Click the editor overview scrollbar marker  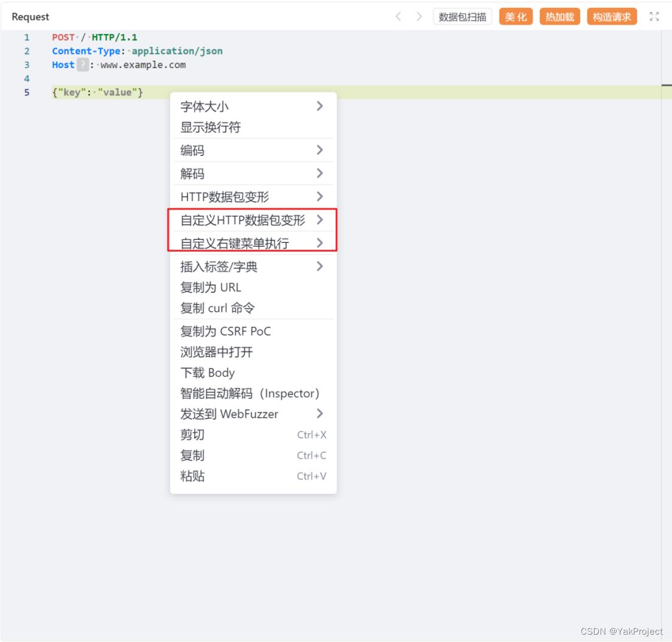pyautogui.click(x=667, y=85)
